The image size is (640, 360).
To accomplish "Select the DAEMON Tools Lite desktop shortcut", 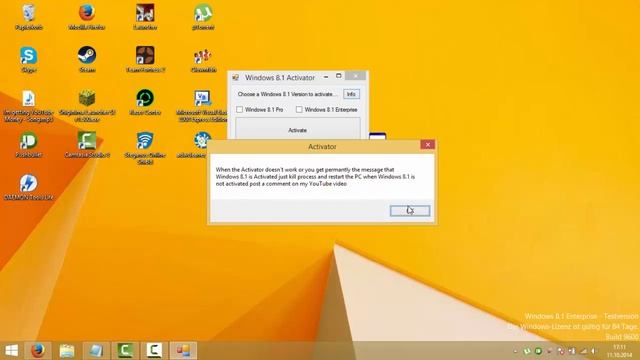I will [29, 187].
